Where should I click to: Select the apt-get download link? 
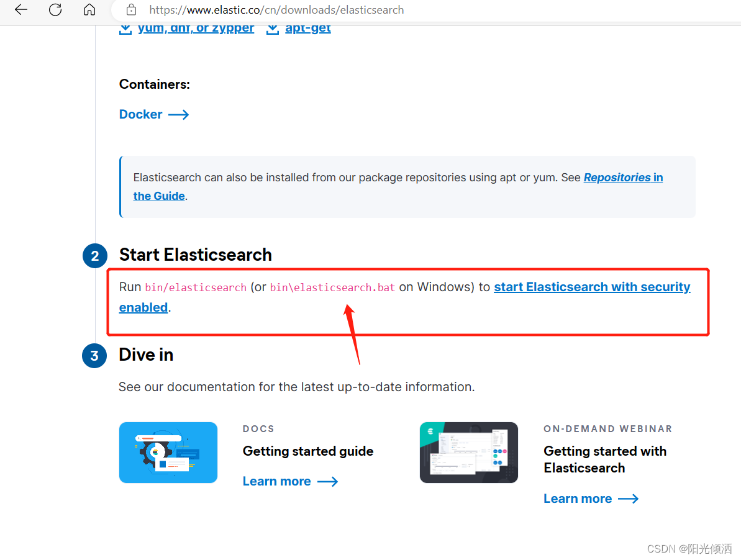point(308,27)
